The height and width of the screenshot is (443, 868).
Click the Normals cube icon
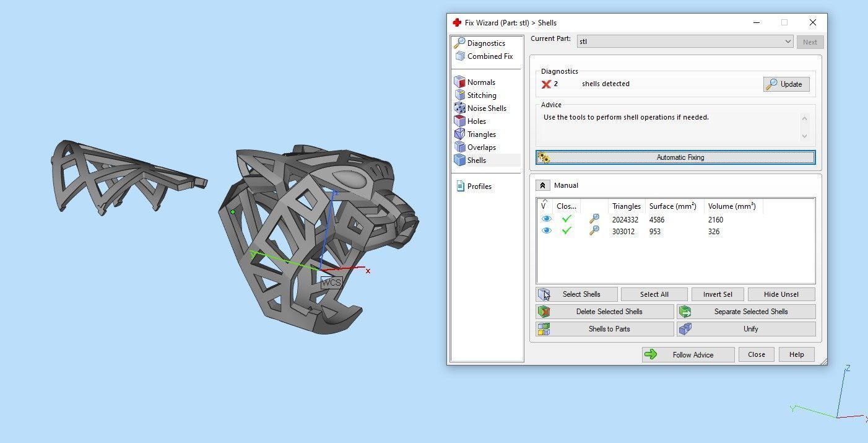pyautogui.click(x=459, y=82)
